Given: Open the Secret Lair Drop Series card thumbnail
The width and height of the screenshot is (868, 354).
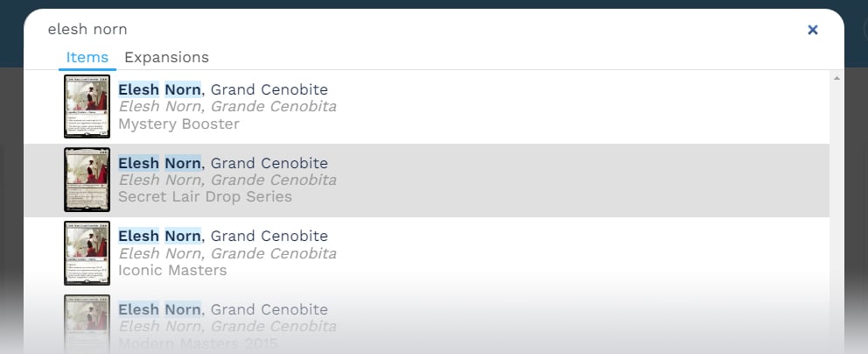Looking at the screenshot, I should click(87, 180).
